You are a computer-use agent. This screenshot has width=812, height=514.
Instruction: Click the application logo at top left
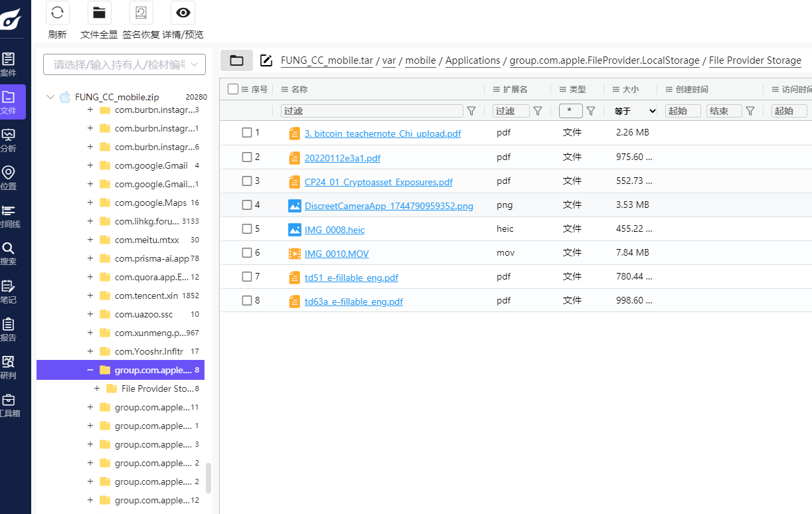click(11, 18)
